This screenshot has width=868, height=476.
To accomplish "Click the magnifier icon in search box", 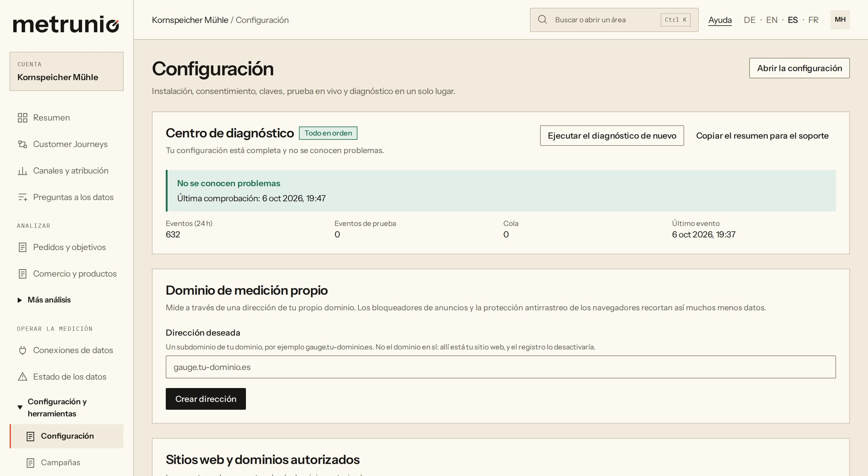I will pos(542,20).
